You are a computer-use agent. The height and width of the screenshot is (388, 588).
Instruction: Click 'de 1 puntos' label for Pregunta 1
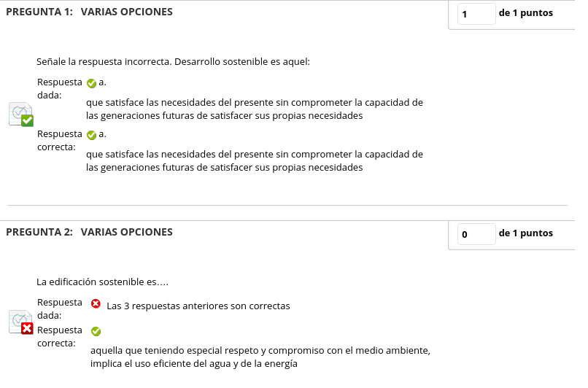click(x=525, y=13)
